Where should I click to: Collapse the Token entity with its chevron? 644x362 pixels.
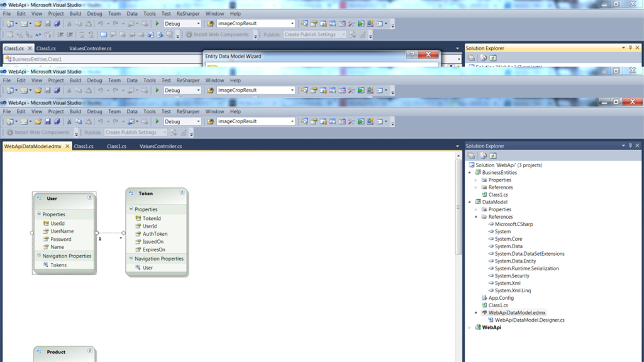182,192
